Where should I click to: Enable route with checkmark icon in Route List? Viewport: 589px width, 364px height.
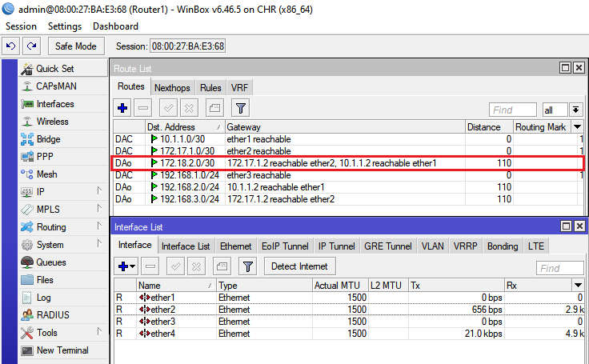pos(168,108)
